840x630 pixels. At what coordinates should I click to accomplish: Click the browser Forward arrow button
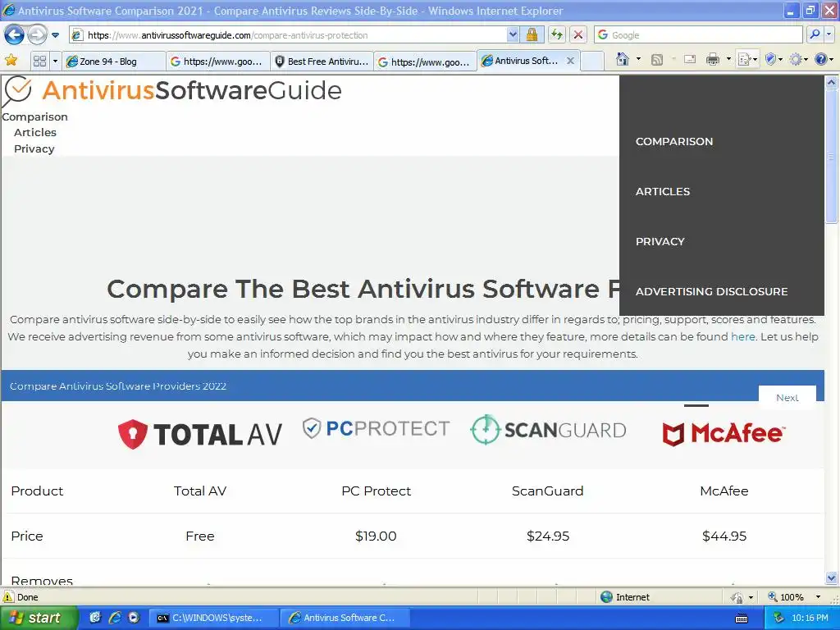(x=37, y=35)
